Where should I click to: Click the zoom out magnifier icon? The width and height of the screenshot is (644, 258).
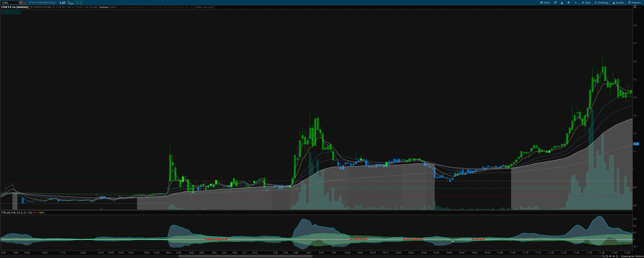click(x=603, y=256)
